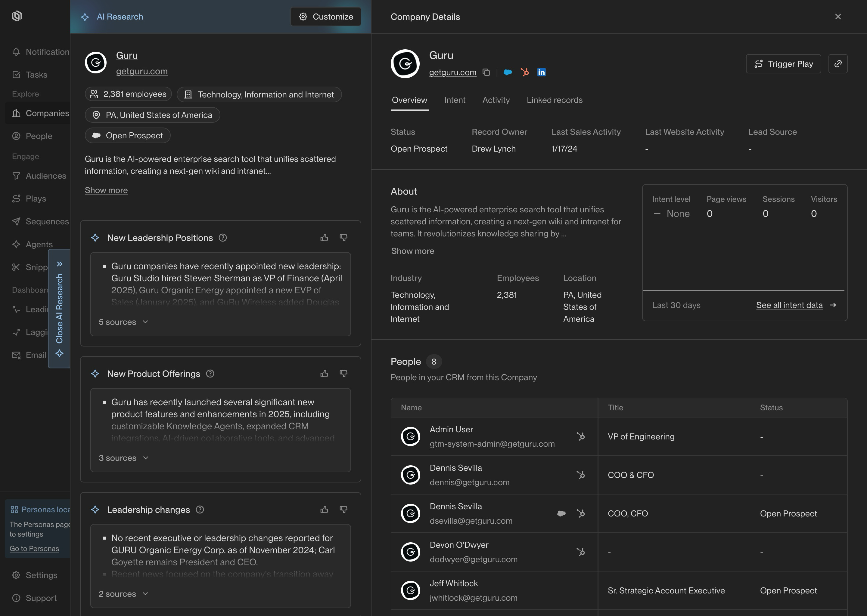Expand the 2 sources dropdown
Viewport: 867px width, 616px height.
click(123, 594)
